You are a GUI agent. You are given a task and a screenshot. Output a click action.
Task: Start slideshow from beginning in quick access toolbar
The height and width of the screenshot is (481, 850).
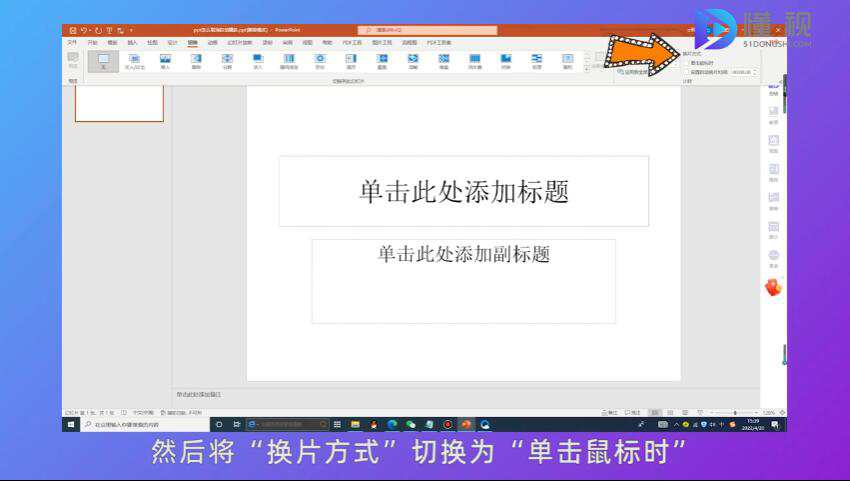[110, 30]
